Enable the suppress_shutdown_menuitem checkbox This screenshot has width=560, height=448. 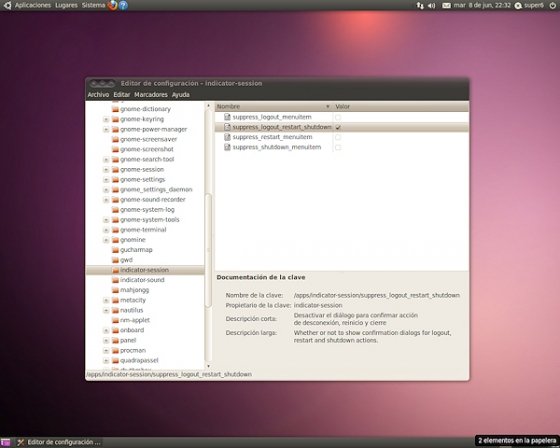[338, 147]
